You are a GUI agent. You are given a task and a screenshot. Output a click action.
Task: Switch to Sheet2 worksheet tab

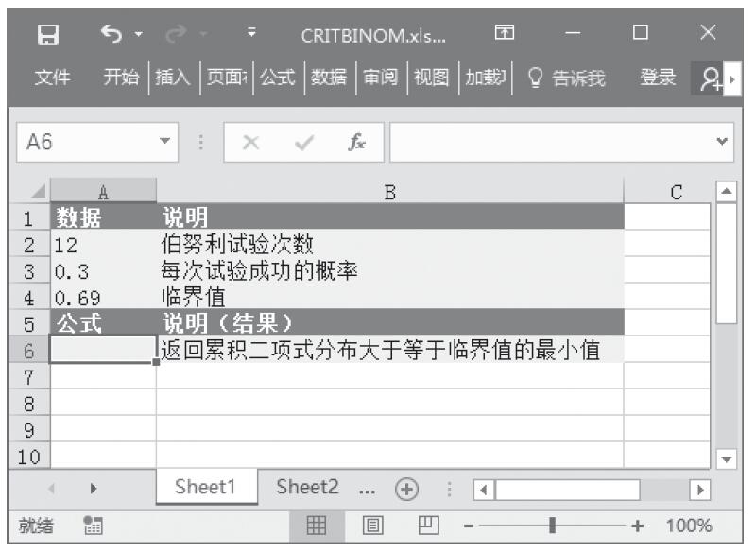pos(307,488)
